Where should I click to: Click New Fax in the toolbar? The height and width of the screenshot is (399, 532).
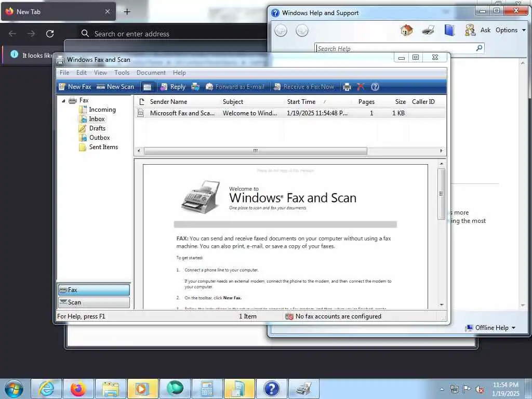(x=75, y=87)
